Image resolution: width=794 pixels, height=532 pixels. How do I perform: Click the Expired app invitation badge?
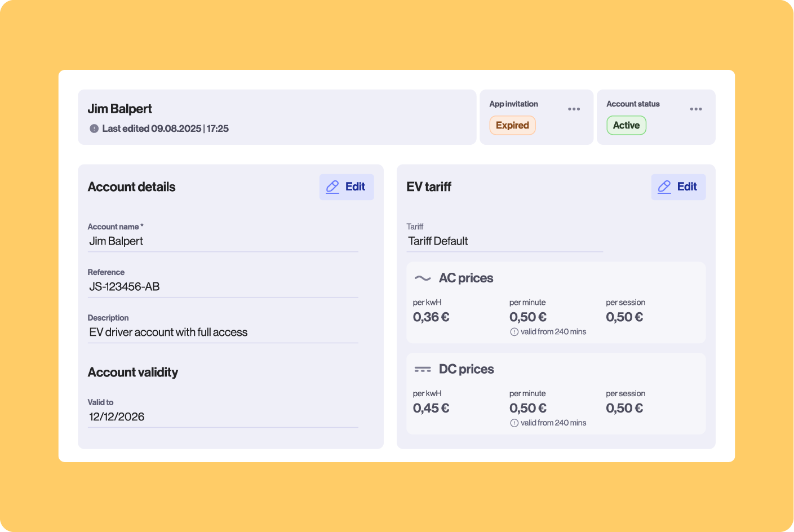[x=512, y=125]
